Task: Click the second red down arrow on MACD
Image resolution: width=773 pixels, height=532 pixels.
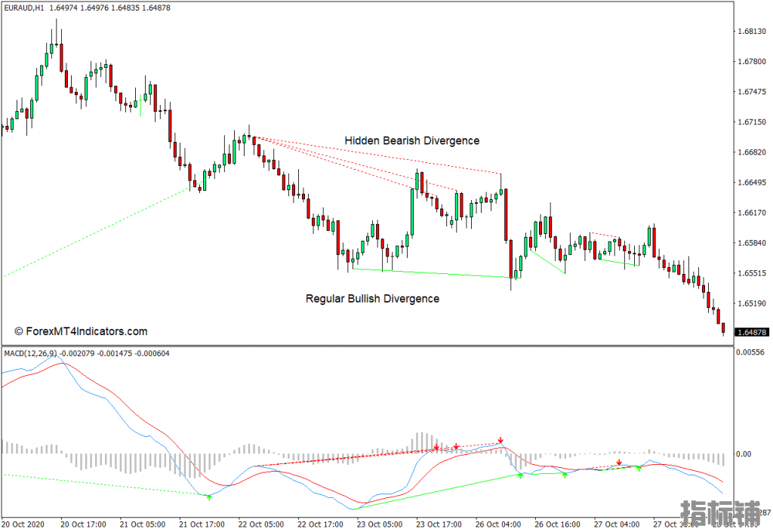Action: click(456, 447)
